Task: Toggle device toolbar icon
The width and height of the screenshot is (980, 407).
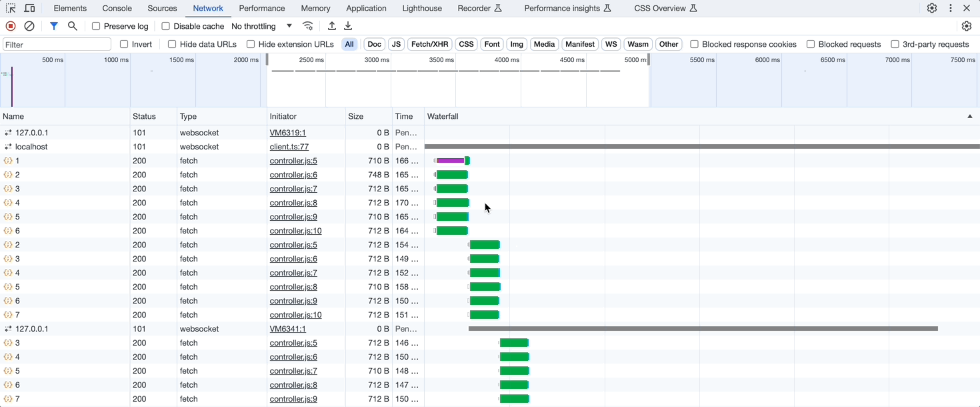Action: pyautogui.click(x=30, y=8)
